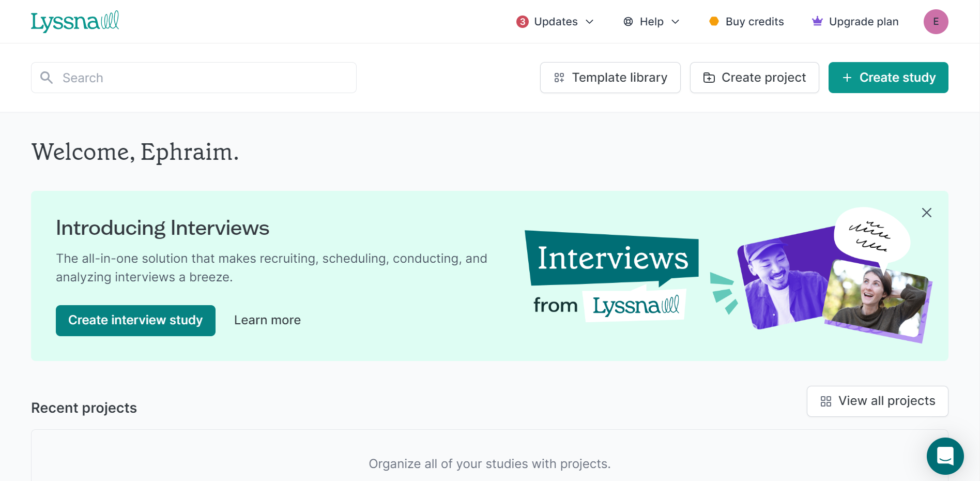Click the search magnifier icon

tap(47, 78)
